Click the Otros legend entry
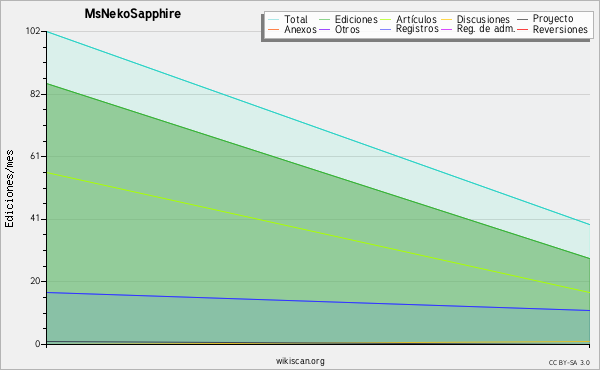The image size is (600, 370). point(339,29)
